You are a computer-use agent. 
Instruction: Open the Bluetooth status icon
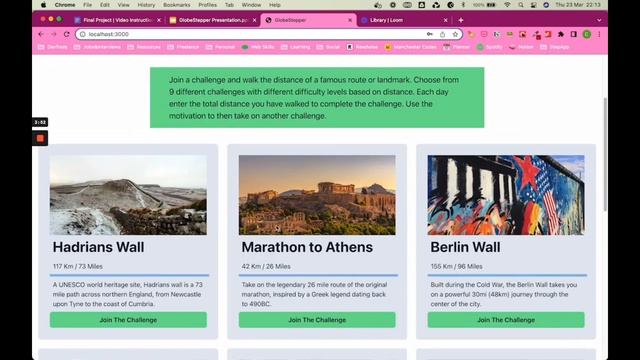click(x=463, y=5)
